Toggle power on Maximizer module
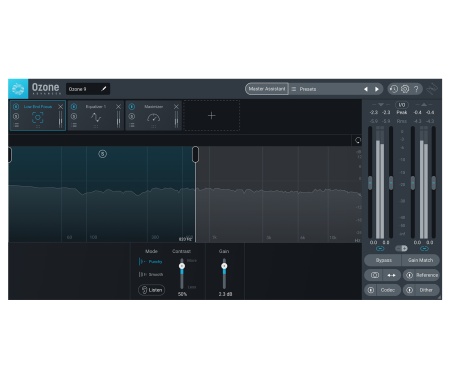 (x=132, y=107)
